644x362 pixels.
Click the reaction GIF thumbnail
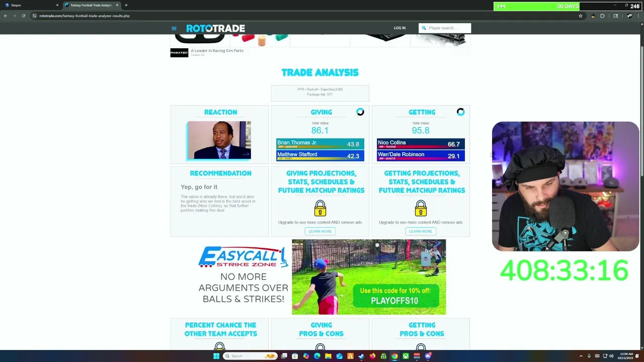click(x=219, y=140)
